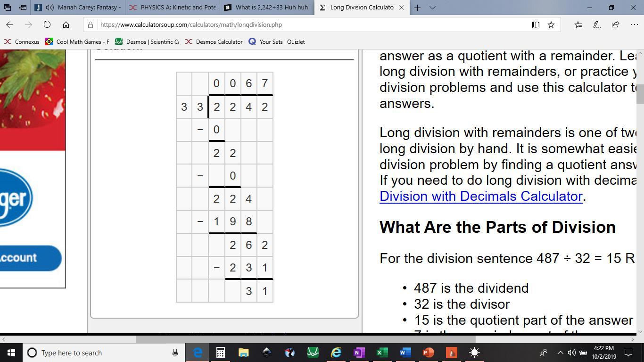
Task: Open the clock and calendar flyout
Action: pyautogui.click(x=603, y=353)
